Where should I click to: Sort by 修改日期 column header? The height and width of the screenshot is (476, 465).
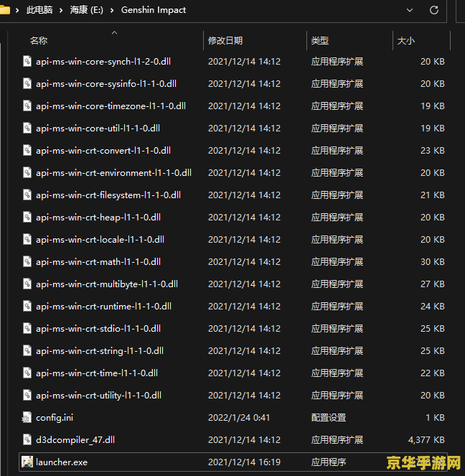click(x=225, y=40)
